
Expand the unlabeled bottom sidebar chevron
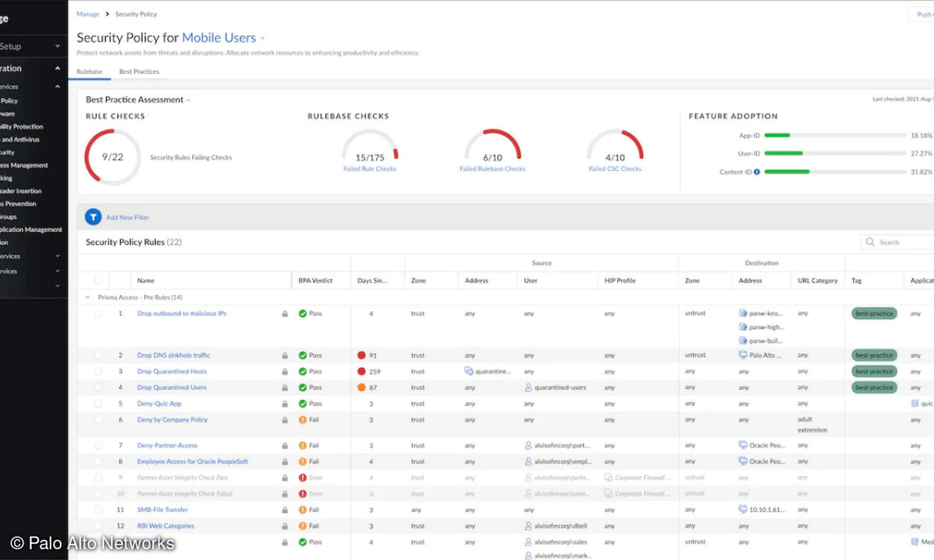pos(58,286)
